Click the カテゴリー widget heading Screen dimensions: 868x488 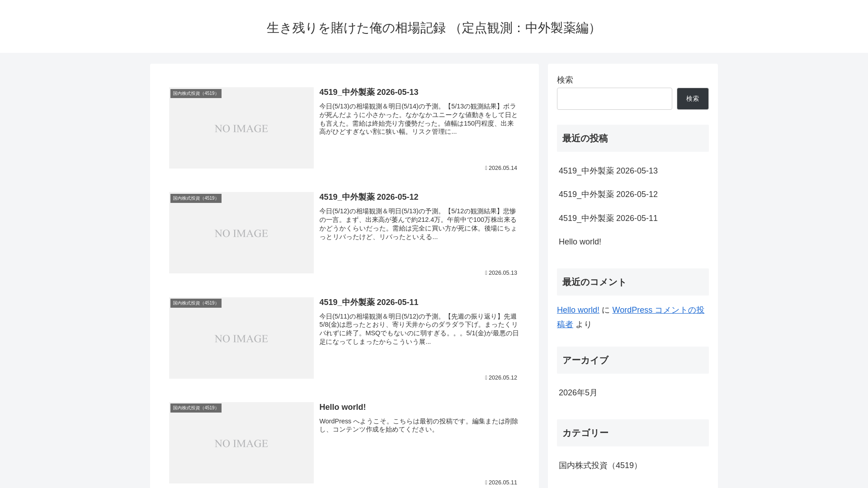[x=633, y=433]
